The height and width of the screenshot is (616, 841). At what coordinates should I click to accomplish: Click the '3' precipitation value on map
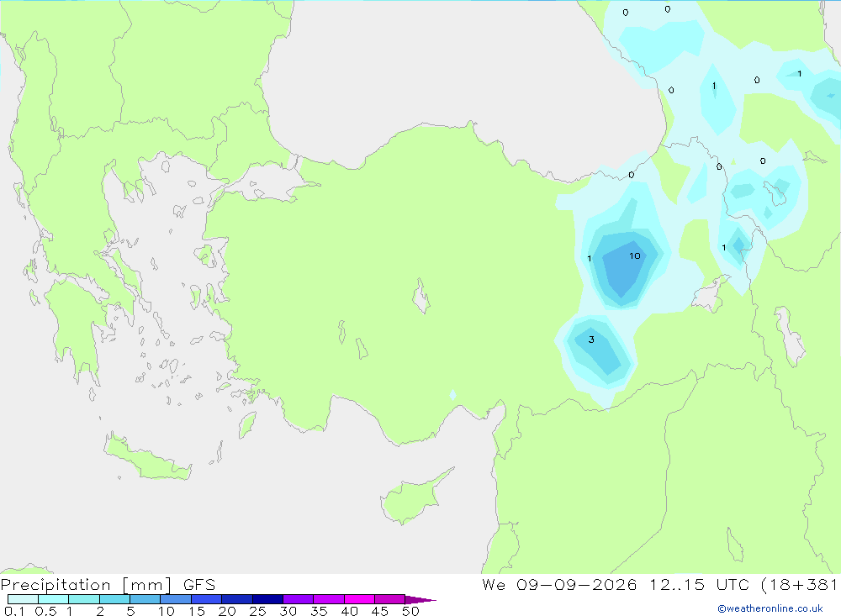[591, 340]
